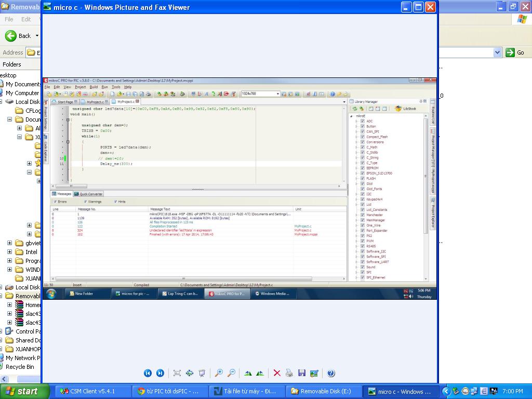The width and height of the screenshot is (532, 399).
Task: Open the Address bar dropdown arrow
Action: click(x=497, y=52)
